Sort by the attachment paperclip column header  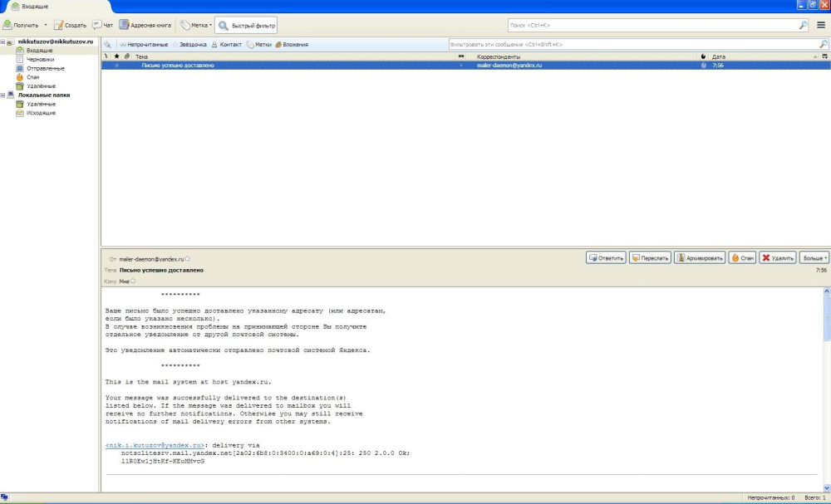click(x=126, y=56)
